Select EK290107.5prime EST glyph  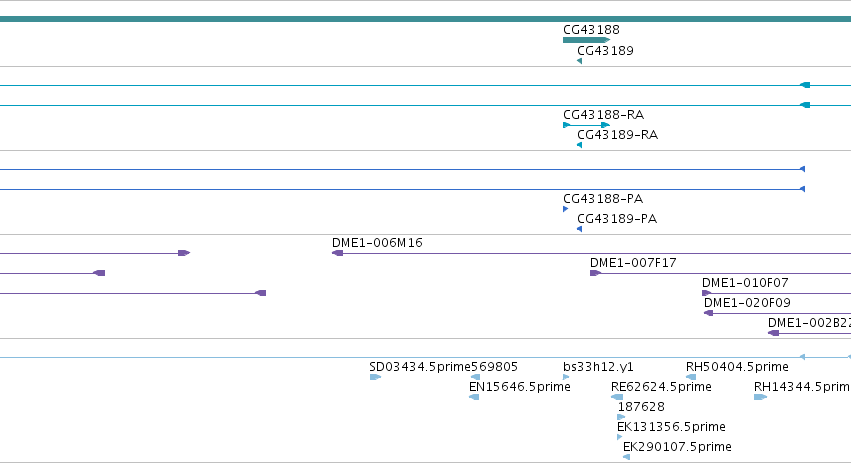626,457
